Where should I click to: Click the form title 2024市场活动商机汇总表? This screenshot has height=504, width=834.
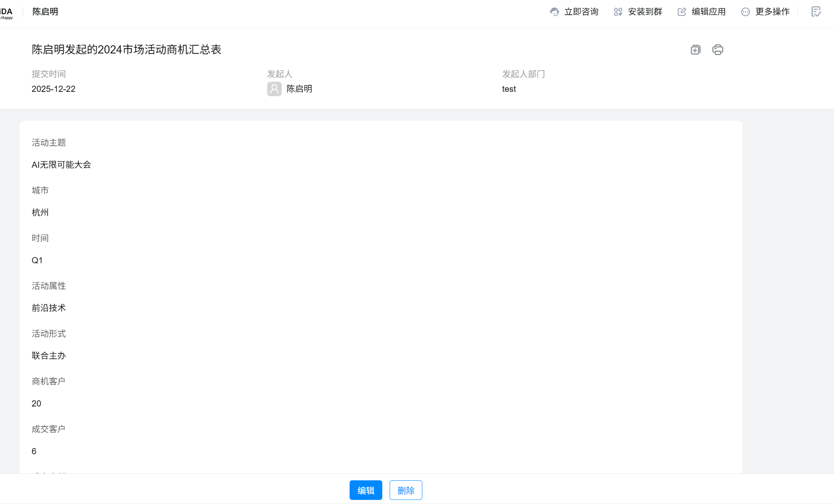point(127,50)
